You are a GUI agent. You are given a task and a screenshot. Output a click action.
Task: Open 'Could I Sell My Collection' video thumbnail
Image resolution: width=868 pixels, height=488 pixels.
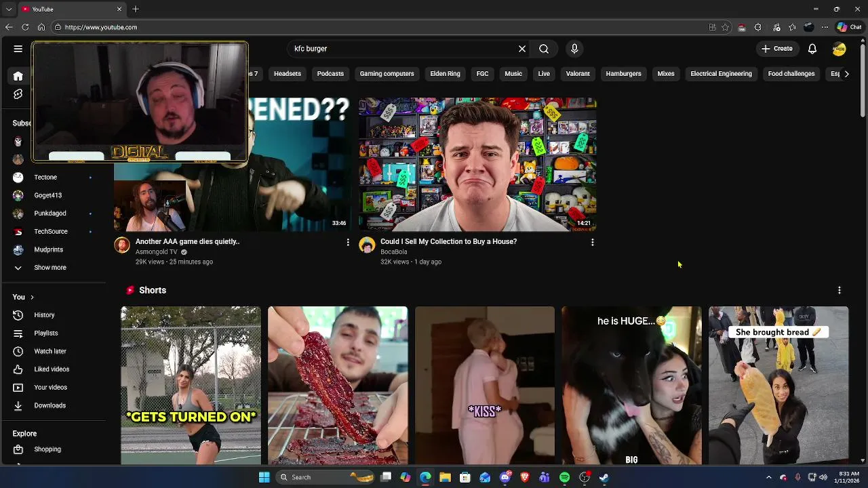(477, 165)
